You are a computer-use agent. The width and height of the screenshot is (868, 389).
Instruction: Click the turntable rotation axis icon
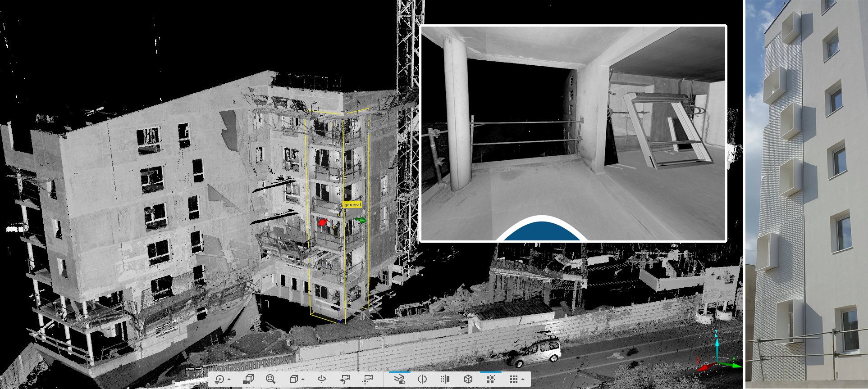(322, 379)
